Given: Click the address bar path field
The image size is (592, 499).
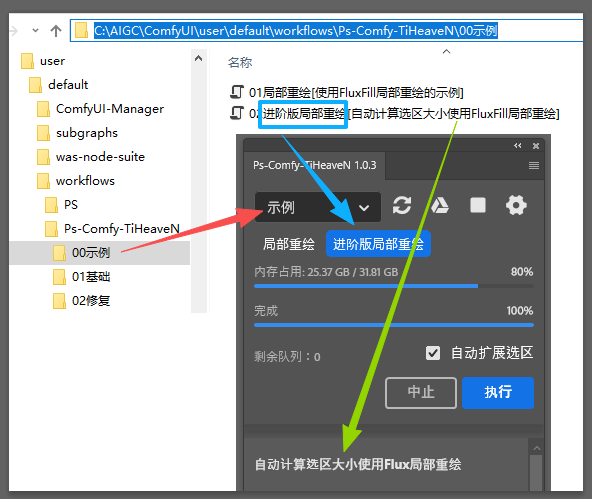Looking at the screenshot, I should click(327, 31).
